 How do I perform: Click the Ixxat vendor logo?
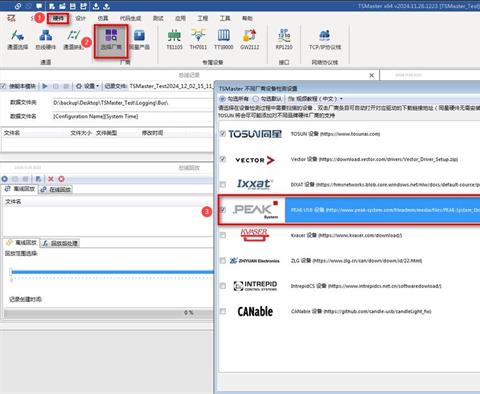[255, 184]
